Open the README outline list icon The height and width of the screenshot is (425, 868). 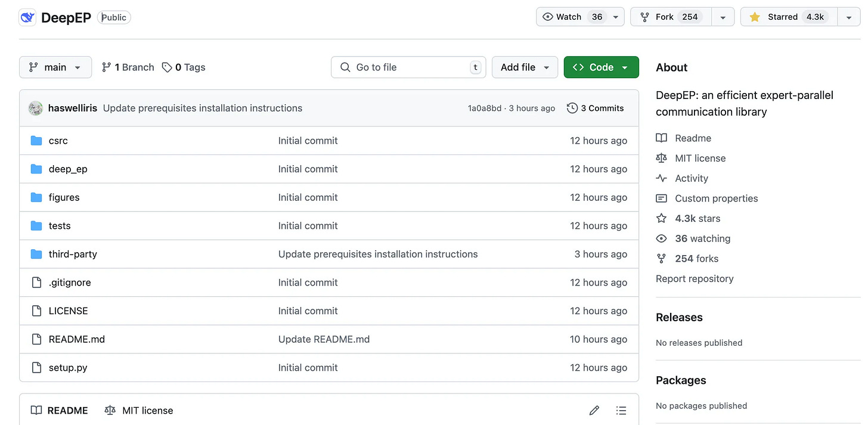621,410
